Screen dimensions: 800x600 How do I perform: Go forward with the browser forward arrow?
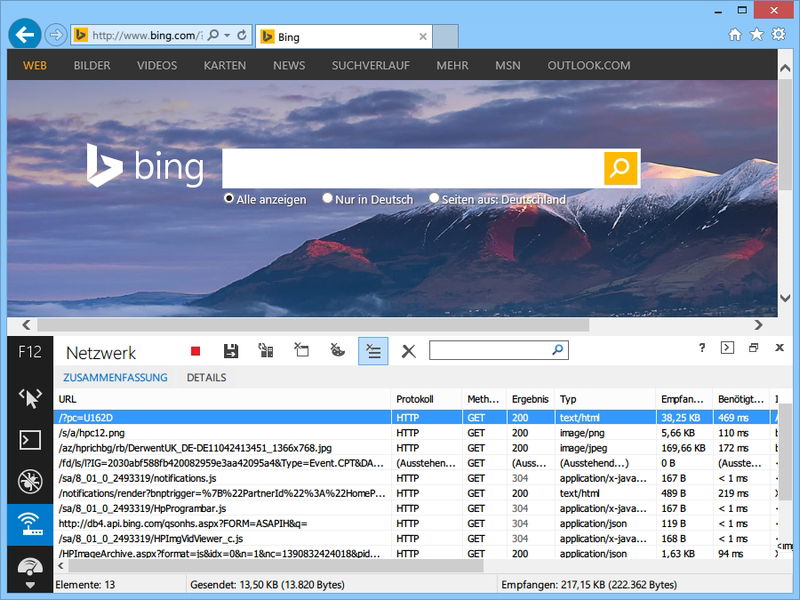(x=55, y=35)
